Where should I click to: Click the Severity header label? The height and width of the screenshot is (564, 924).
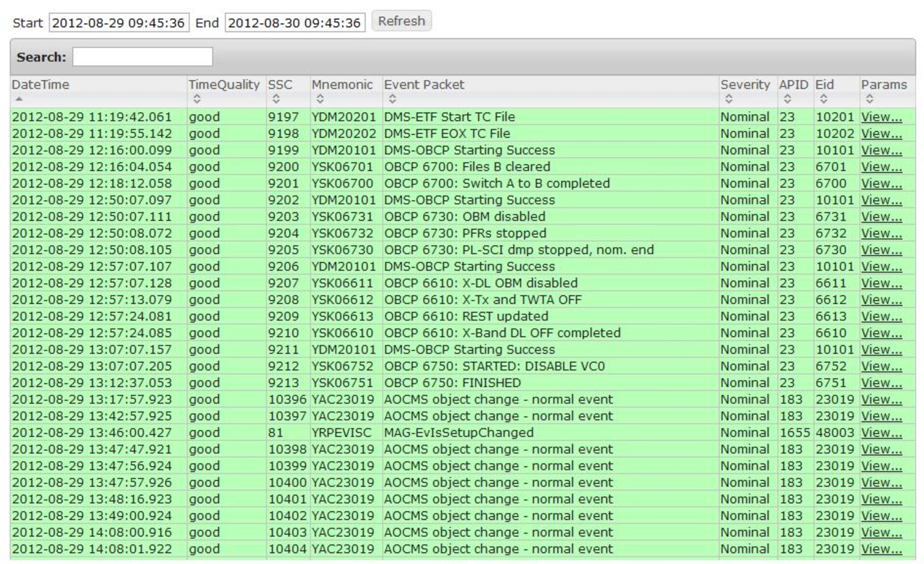[745, 85]
